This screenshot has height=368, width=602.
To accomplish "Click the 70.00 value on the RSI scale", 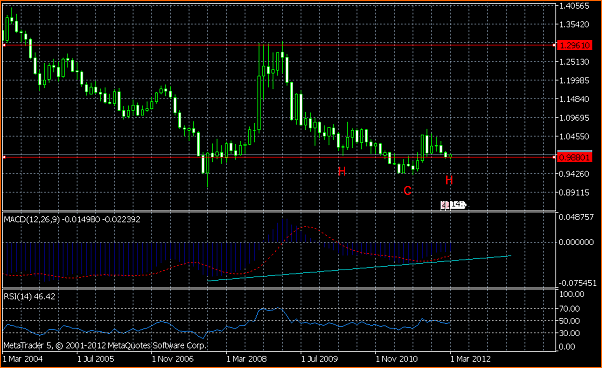I will point(569,309).
